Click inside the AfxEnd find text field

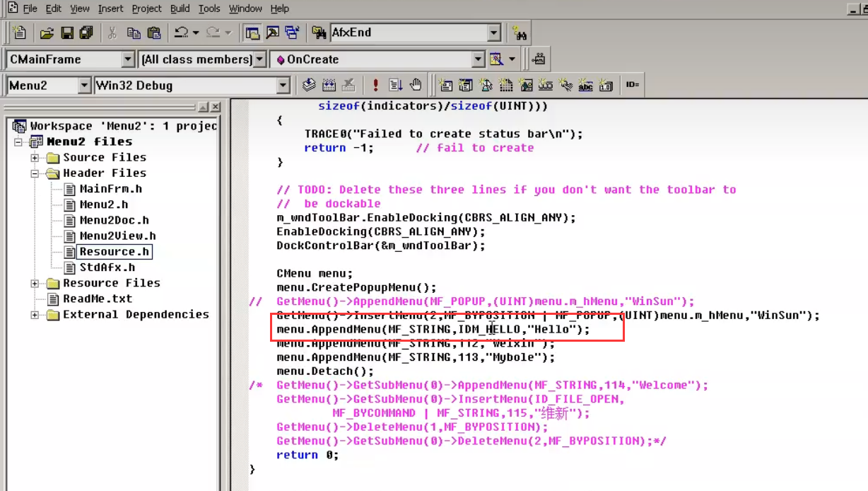[x=409, y=33]
